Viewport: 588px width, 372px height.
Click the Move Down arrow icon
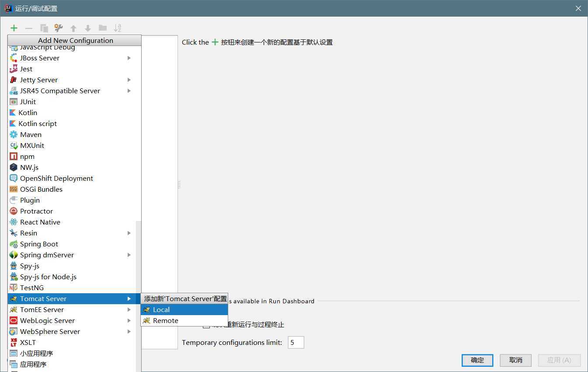[x=88, y=28]
